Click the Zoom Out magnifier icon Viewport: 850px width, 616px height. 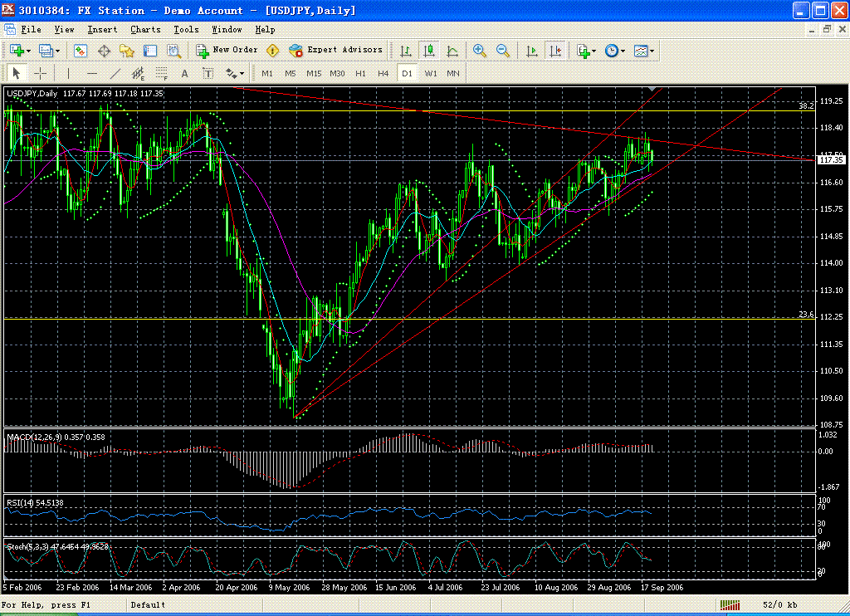(x=502, y=51)
